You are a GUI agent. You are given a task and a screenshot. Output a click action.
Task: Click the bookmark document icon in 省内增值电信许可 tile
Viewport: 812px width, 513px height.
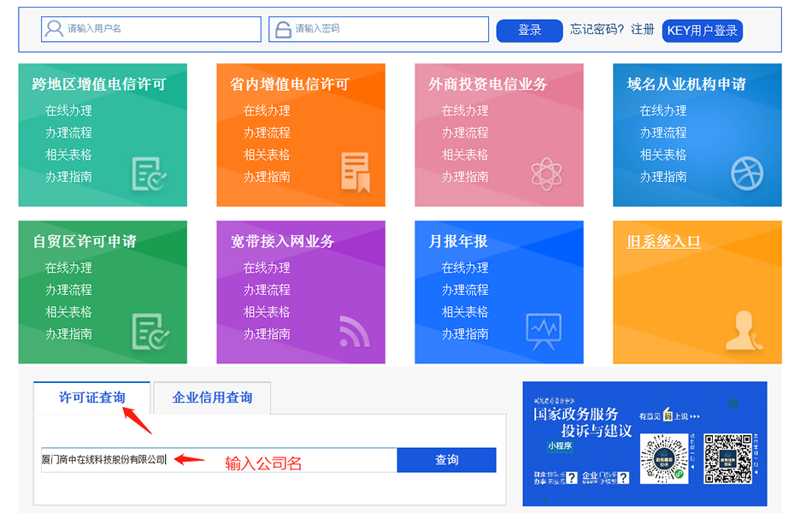click(355, 173)
